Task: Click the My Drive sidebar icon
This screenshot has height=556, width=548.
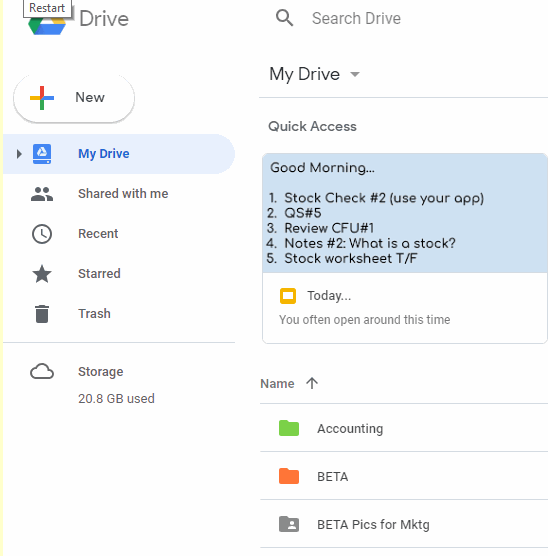Action: point(42,154)
